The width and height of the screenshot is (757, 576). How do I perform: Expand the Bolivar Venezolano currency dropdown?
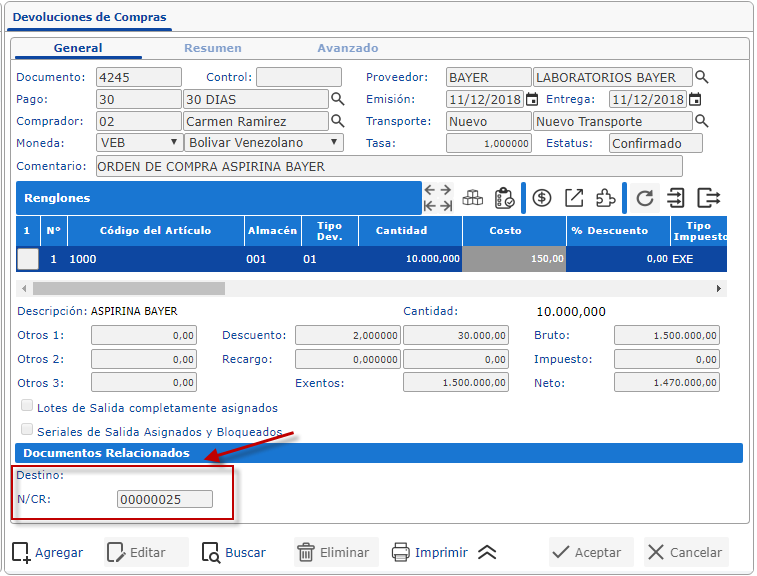tap(264, 143)
